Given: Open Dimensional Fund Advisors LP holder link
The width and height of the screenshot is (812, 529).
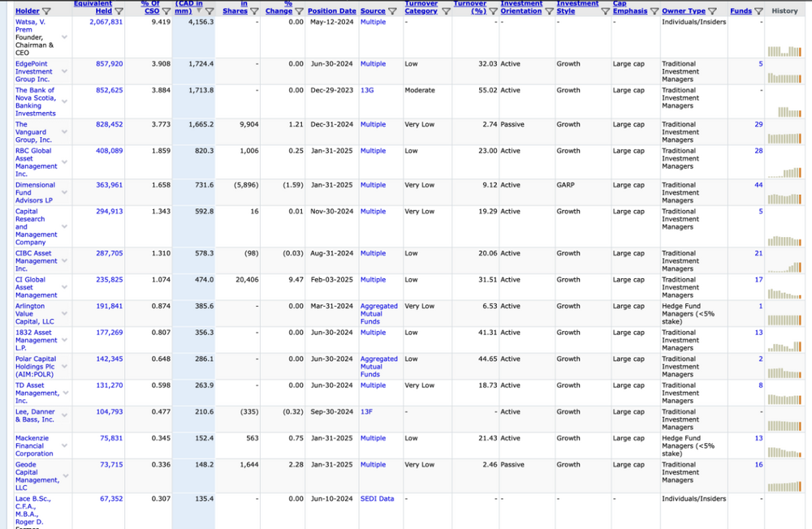Looking at the screenshot, I should [x=35, y=192].
